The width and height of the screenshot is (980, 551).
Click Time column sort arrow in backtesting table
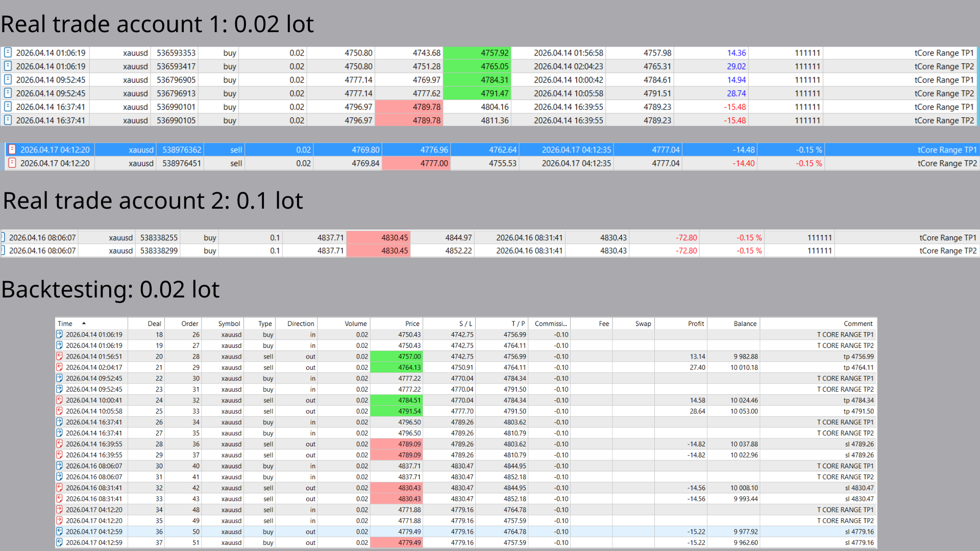tap(84, 323)
